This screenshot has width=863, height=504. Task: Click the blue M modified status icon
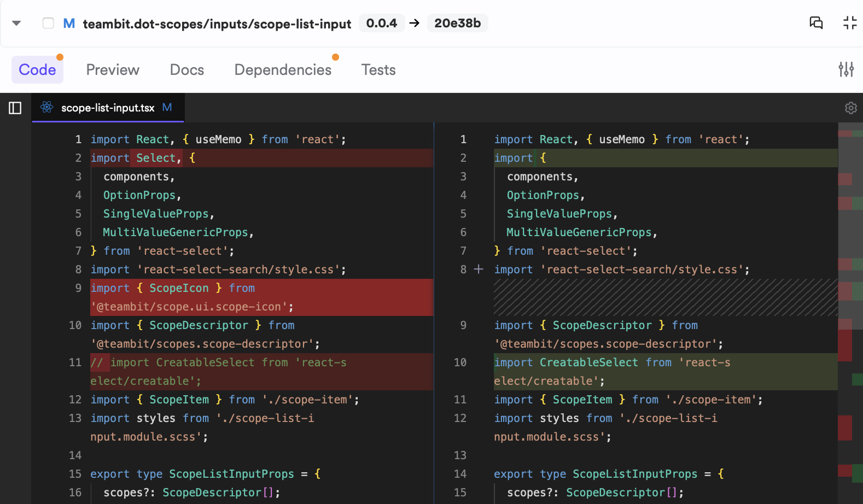[x=69, y=23]
